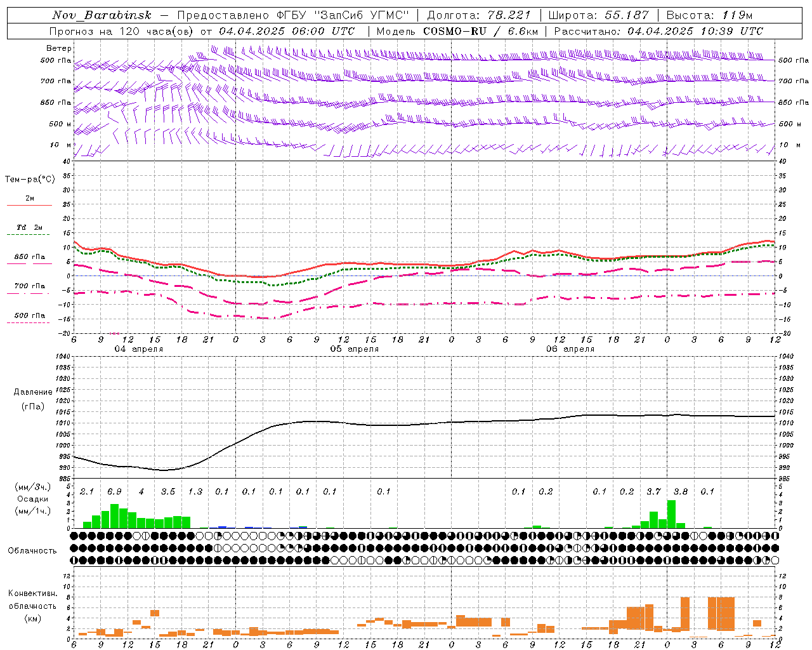This screenshot has height=650, width=812.
Task: Select the "(гПа)" pressure unit label
Action: [33, 406]
